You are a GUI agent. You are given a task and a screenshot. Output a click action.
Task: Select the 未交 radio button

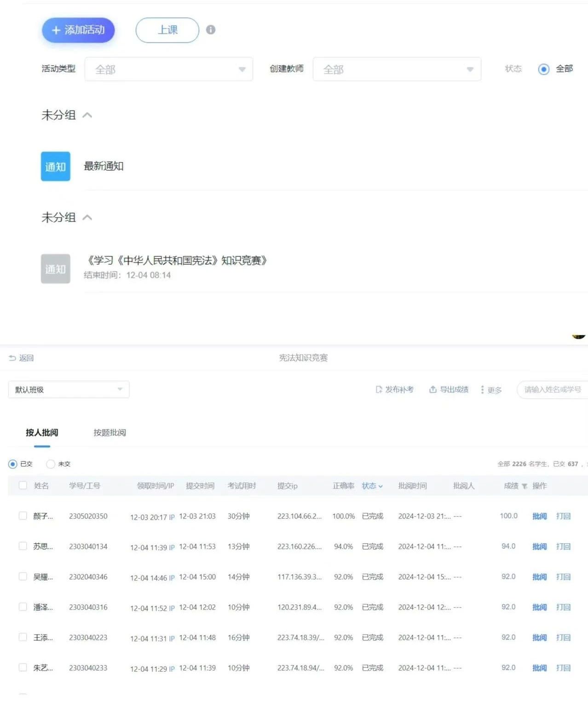51,464
